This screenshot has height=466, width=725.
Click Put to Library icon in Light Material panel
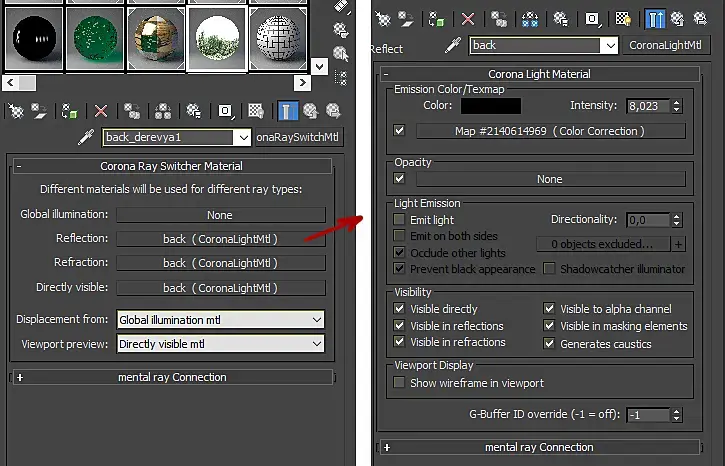tap(561, 19)
